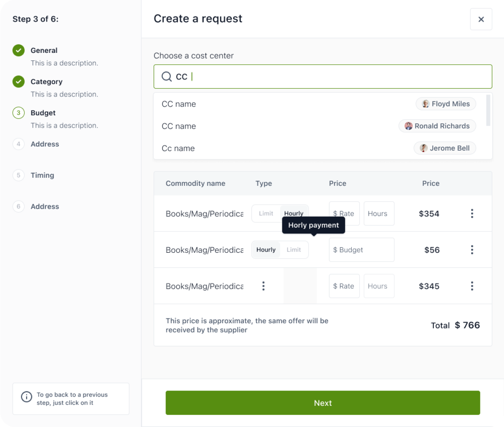
Task: Switch second row type to Limit
Action: tap(294, 250)
